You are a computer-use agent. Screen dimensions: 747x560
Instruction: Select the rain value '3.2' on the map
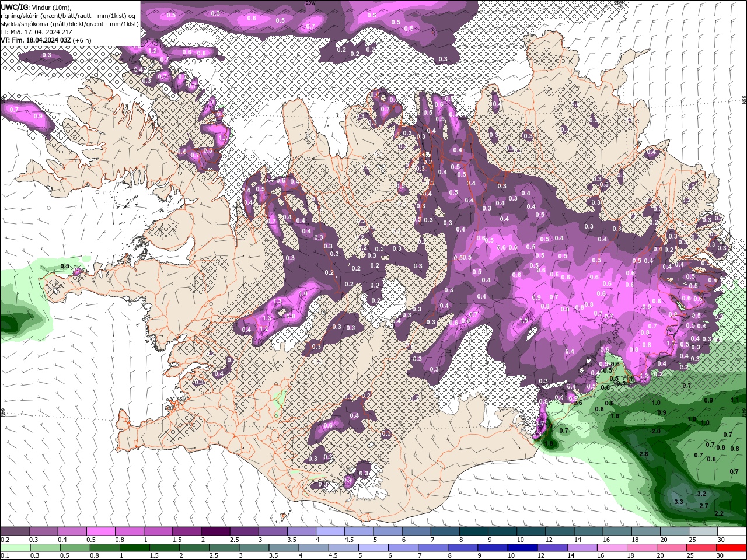coord(701,494)
